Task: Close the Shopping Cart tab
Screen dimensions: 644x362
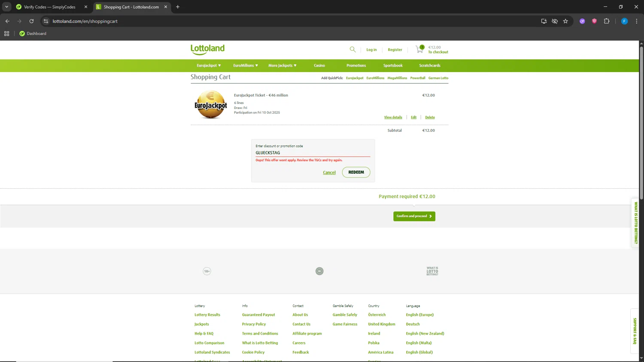Action: [x=166, y=7]
